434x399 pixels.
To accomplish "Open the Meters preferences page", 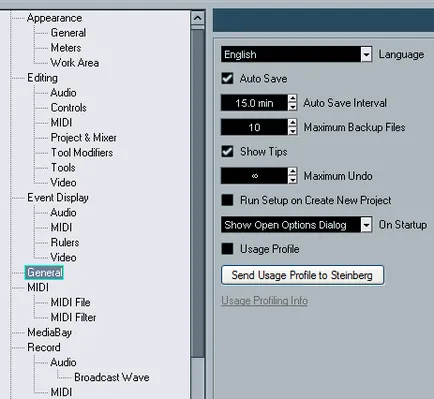I will pos(66,48).
